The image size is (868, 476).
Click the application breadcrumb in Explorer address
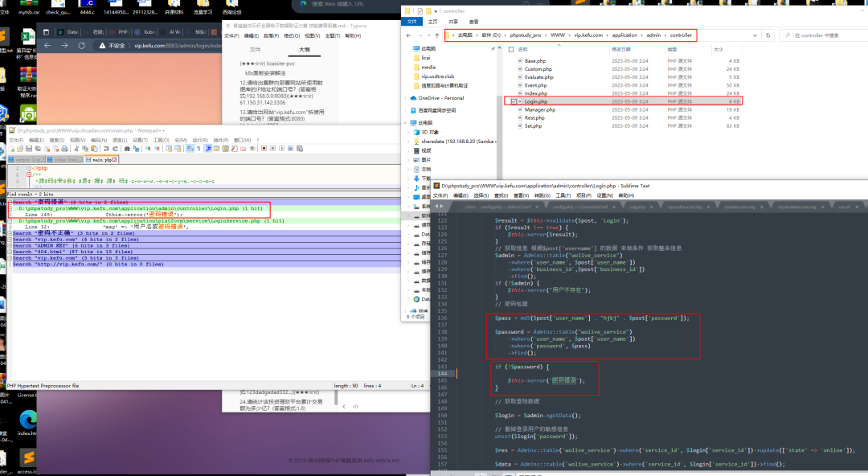tap(624, 35)
